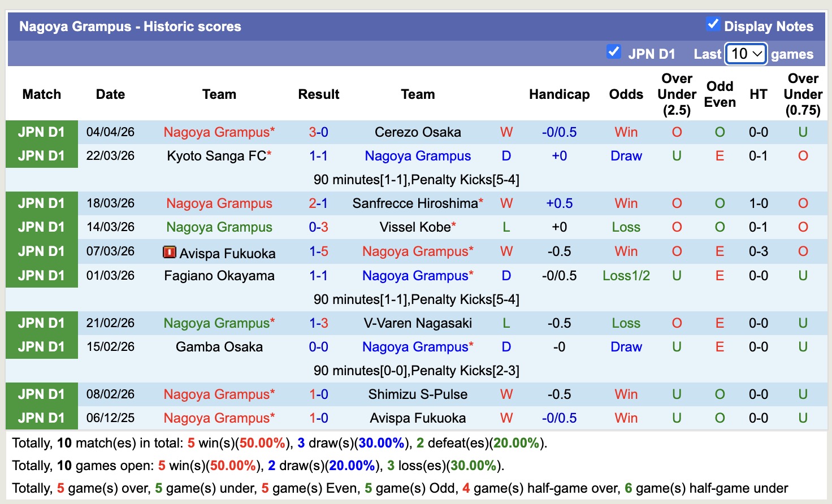Open the Kyoto Sanga FC team page
Screen dimensions: 832x504
pos(215,156)
